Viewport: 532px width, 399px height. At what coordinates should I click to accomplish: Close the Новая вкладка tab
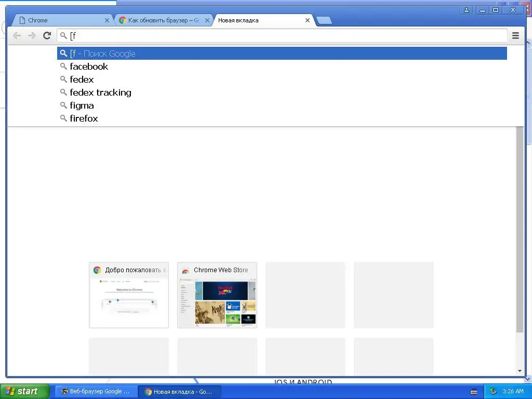[308, 20]
